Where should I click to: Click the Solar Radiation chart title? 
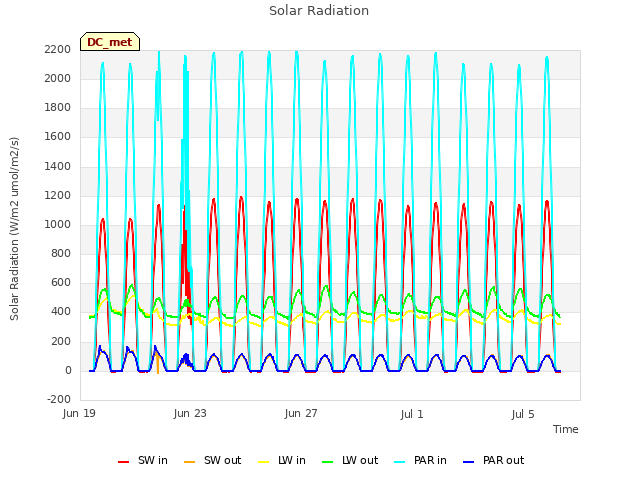[319, 11]
